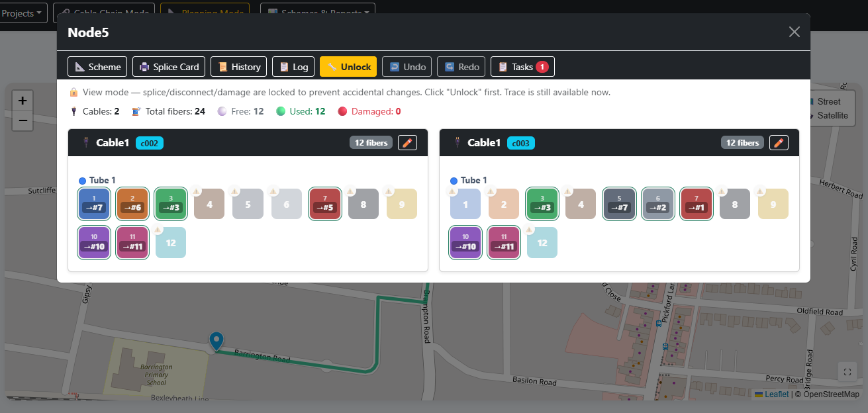This screenshot has width=868, height=413.
Task: Click the c002 cable ID badge
Action: click(150, 143)
